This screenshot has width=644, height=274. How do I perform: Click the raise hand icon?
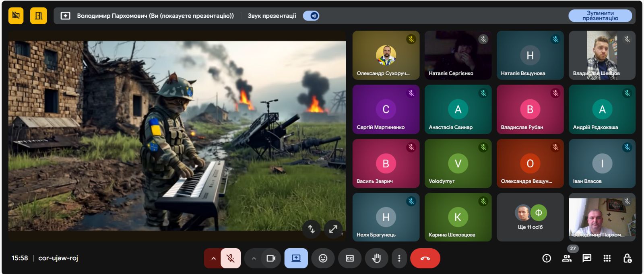point(376,258)
